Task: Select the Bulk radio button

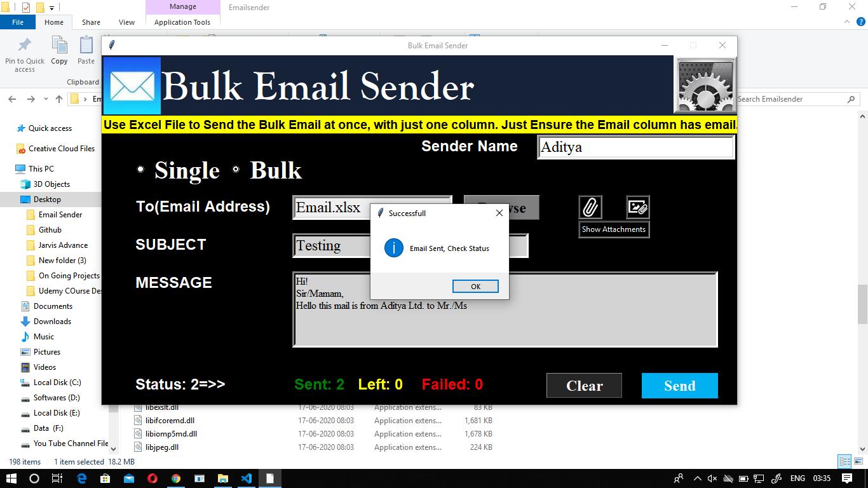Action: [236, 170]
